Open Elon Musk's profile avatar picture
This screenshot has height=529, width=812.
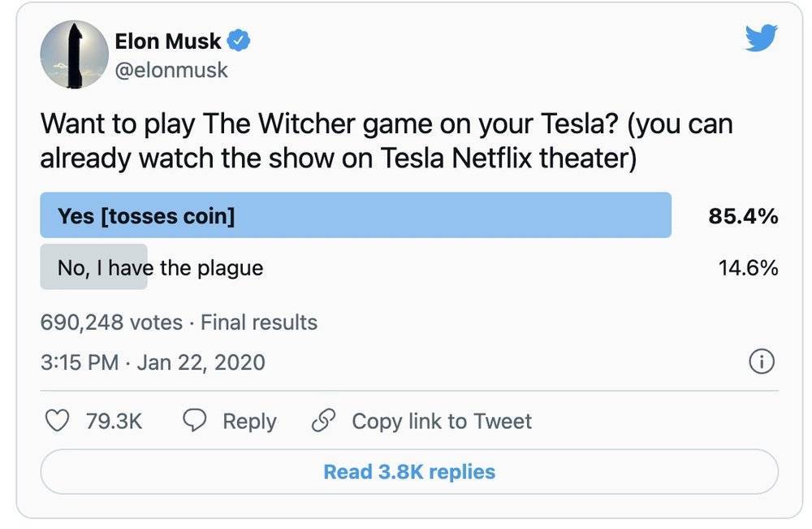point(74,54)
